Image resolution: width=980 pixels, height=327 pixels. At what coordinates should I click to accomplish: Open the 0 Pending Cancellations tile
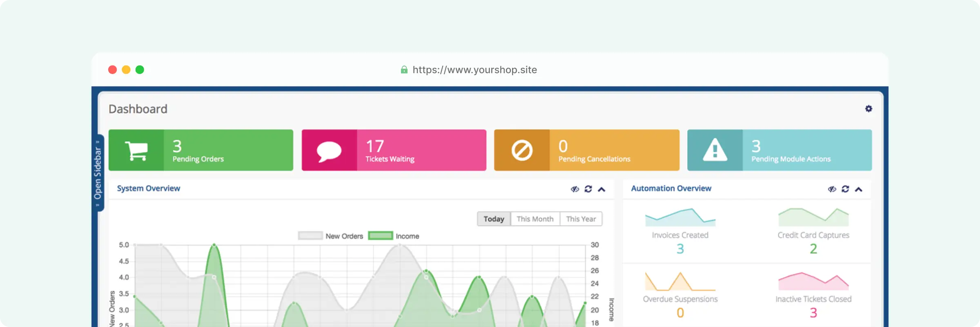[x=587, y=150]
